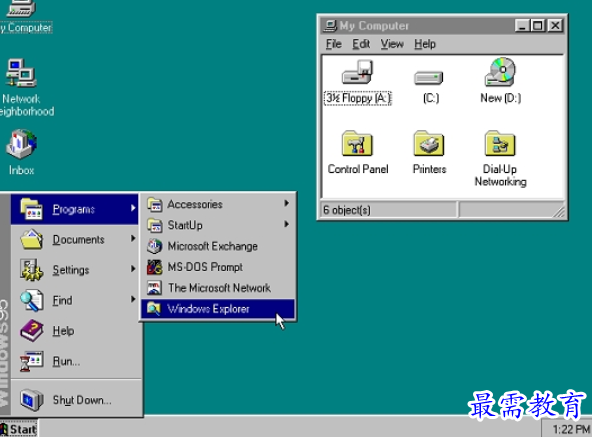
Task: Click the My Computer title bar icon
Action: coord(330,26)
